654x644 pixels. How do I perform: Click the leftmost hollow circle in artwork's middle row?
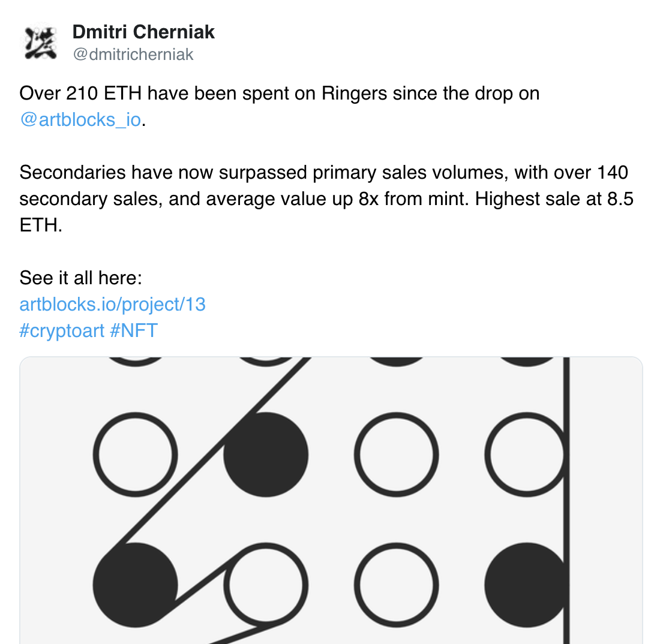[x=136, y=455]
